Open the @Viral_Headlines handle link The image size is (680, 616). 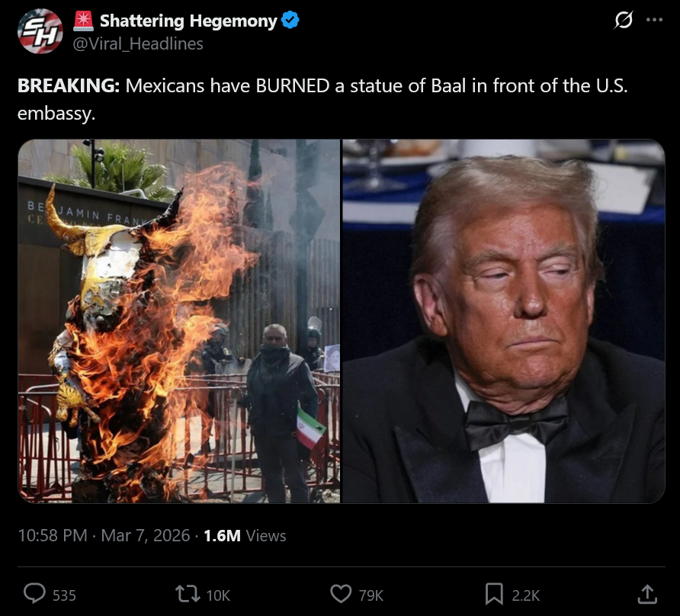138,43
